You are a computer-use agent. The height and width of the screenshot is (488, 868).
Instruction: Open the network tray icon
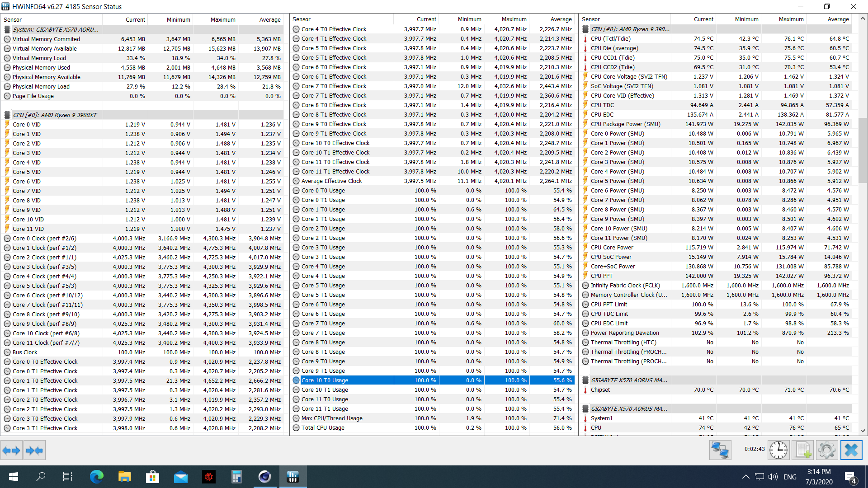click(759, 477)
